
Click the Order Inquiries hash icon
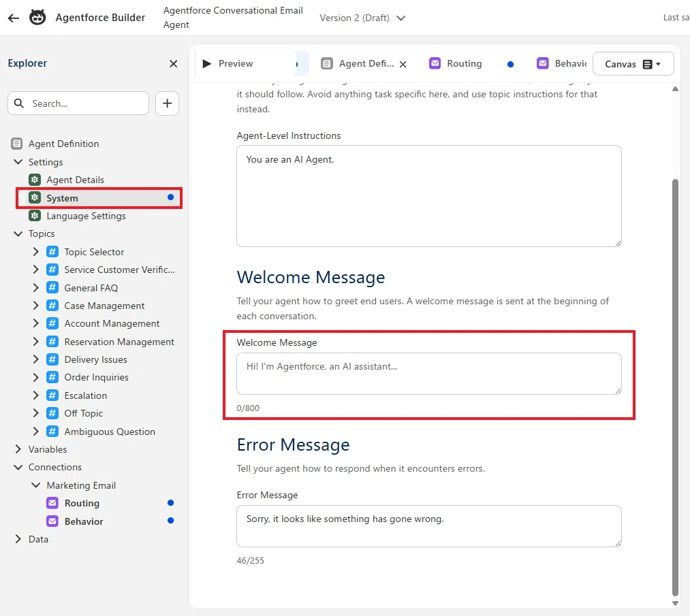52,377
